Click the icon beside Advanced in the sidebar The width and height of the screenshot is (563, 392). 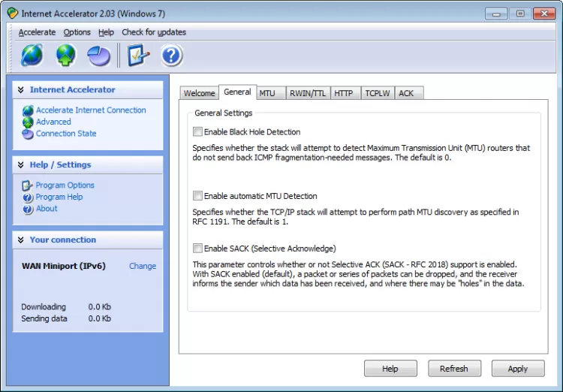(x=28, y=122)
